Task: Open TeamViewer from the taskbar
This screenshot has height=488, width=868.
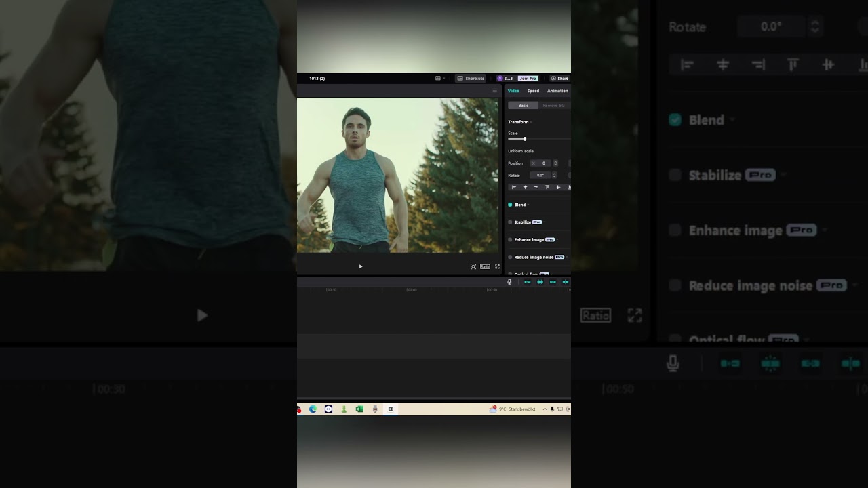Action: pyautogui.click(x=328, y=409)
